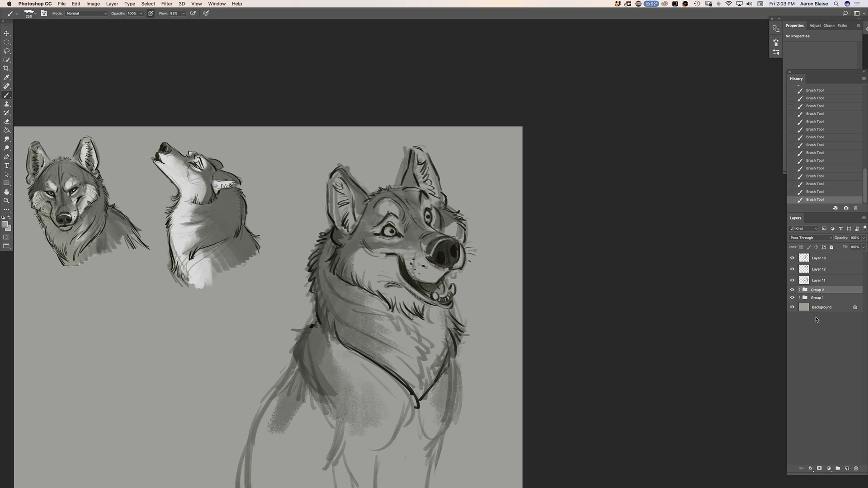The width and height of the screenshot is (868, 488).
Task: Select the Eyedropper tool
Action: click(6, 77)
